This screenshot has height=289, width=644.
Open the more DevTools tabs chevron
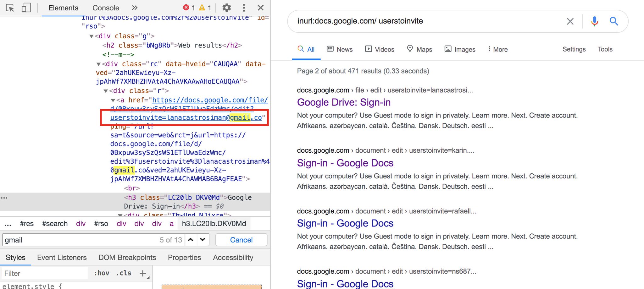[135, 8]
